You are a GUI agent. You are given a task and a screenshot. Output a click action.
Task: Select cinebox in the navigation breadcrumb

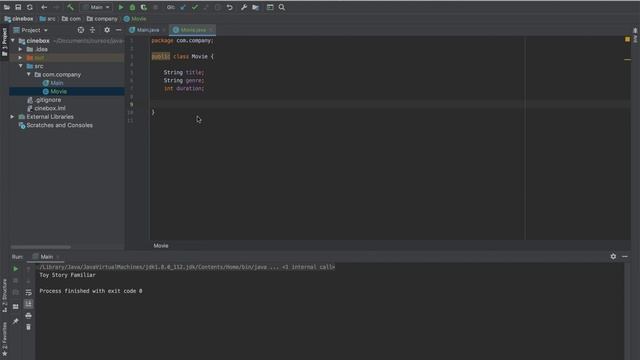click(19, 19)
